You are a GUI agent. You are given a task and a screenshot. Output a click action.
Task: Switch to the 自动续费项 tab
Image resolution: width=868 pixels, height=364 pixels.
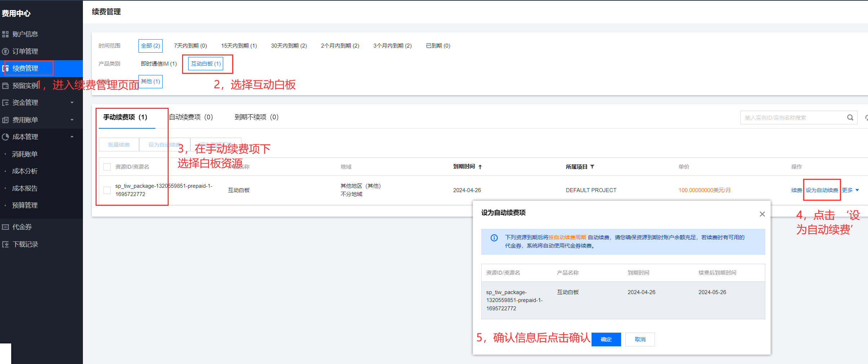pos(191,117)
